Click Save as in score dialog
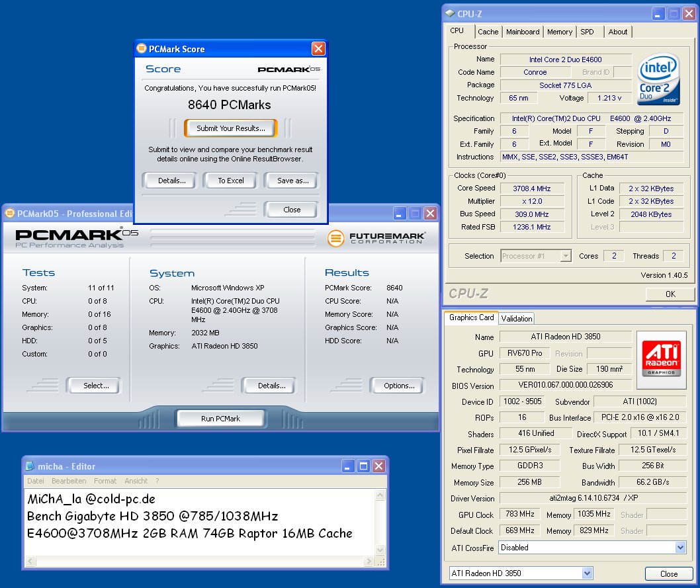Image resolution: width=700 pixels, height=588 pixels. [293, 181]
